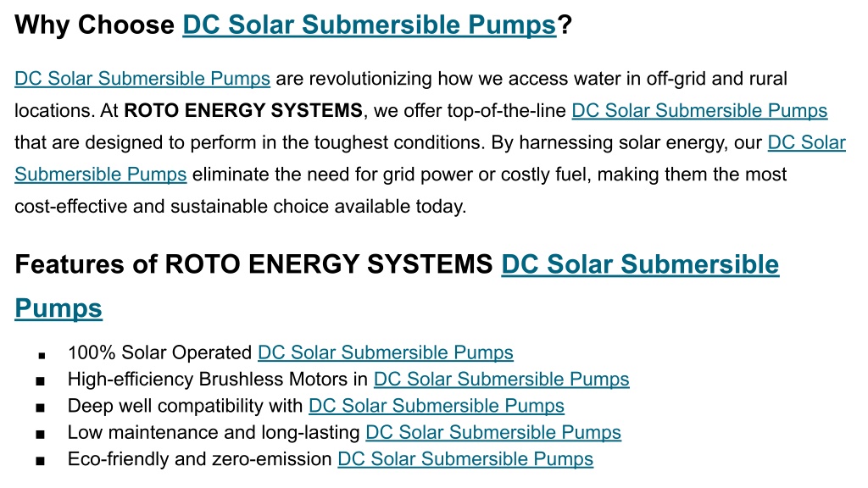Viewport: 868px width, 488px height.
Task: Open the link following "top-of-the-line"
Action: pyautogui.click(x=699, y=111)
